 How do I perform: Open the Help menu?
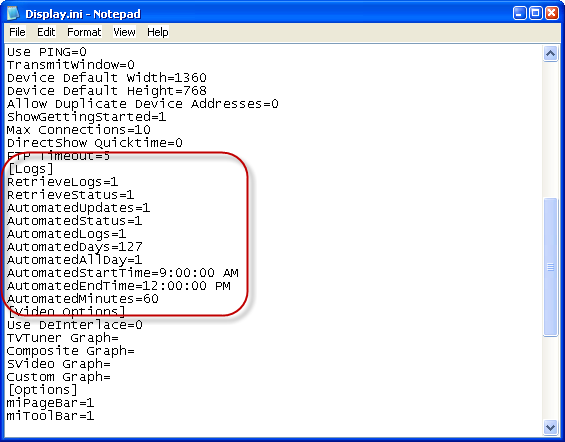(157, 32)
